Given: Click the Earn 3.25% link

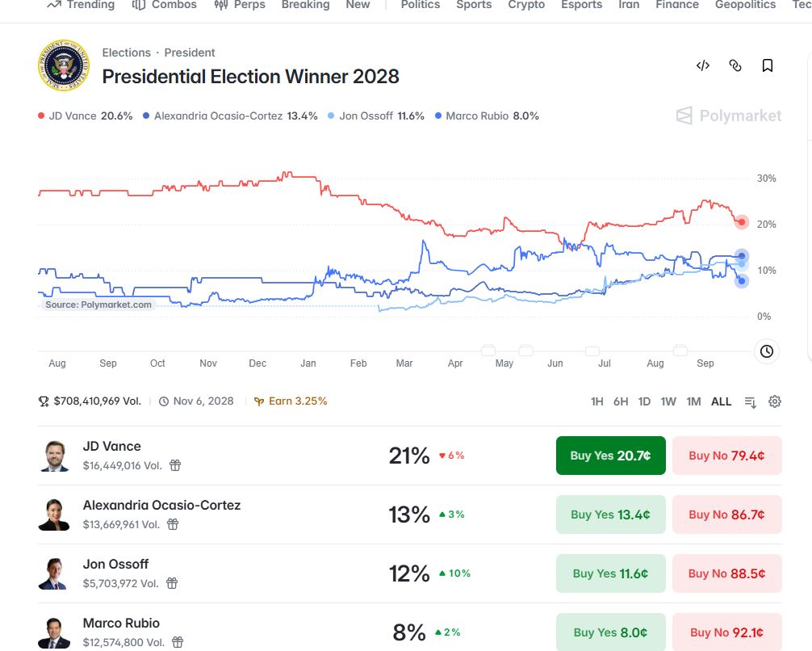Looking at the screenshot, I should click(x=291, y=401).
